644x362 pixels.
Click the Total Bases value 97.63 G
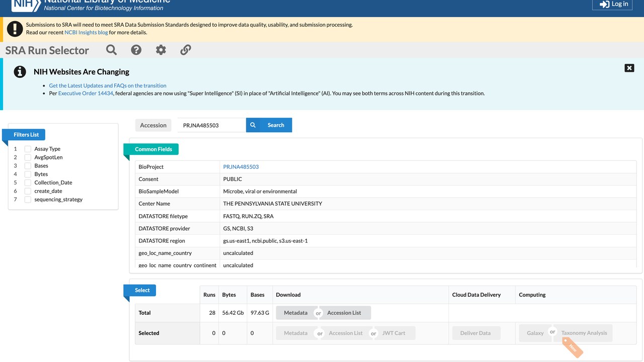point(260,313)
